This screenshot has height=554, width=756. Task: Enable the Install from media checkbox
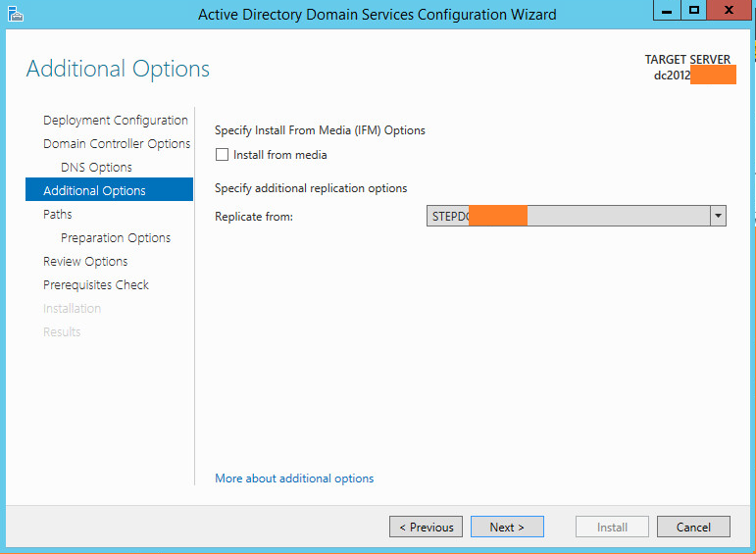pyautogui.click(x=222, y=155)
